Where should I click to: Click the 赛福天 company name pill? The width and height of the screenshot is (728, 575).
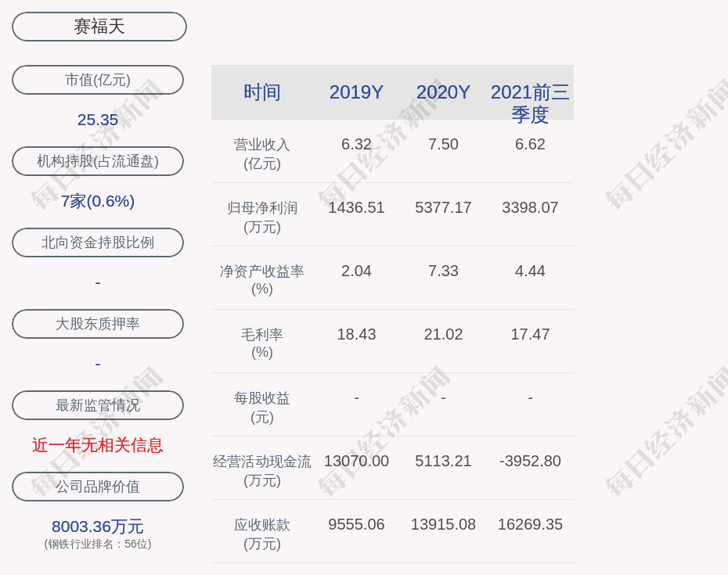(99, 27)
